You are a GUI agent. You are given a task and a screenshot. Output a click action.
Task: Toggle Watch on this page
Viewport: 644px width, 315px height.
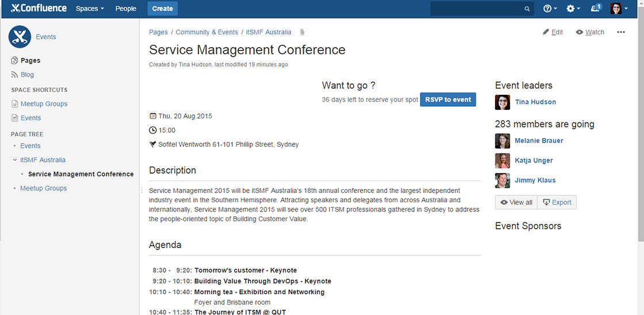point(590,32)
